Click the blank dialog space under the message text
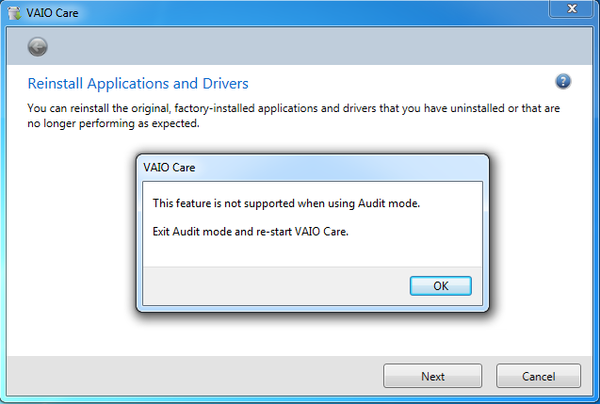Viewport: 600px width, 404px height. tap(300, 254)
